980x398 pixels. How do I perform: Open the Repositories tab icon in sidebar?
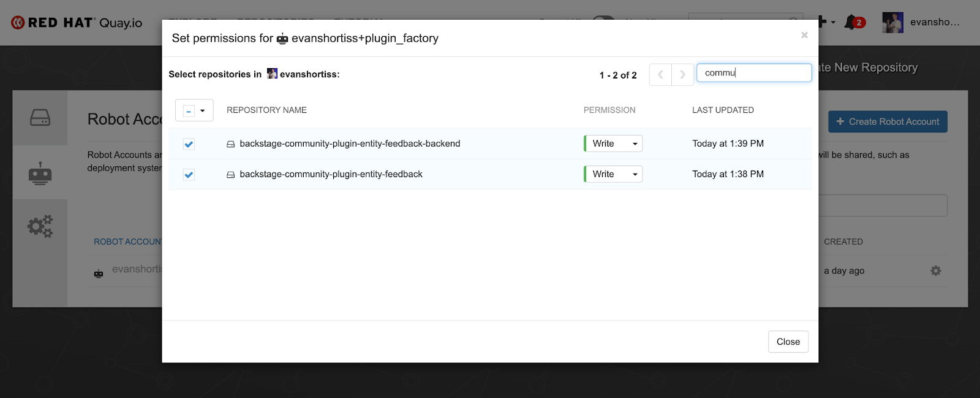pos(40,118)
